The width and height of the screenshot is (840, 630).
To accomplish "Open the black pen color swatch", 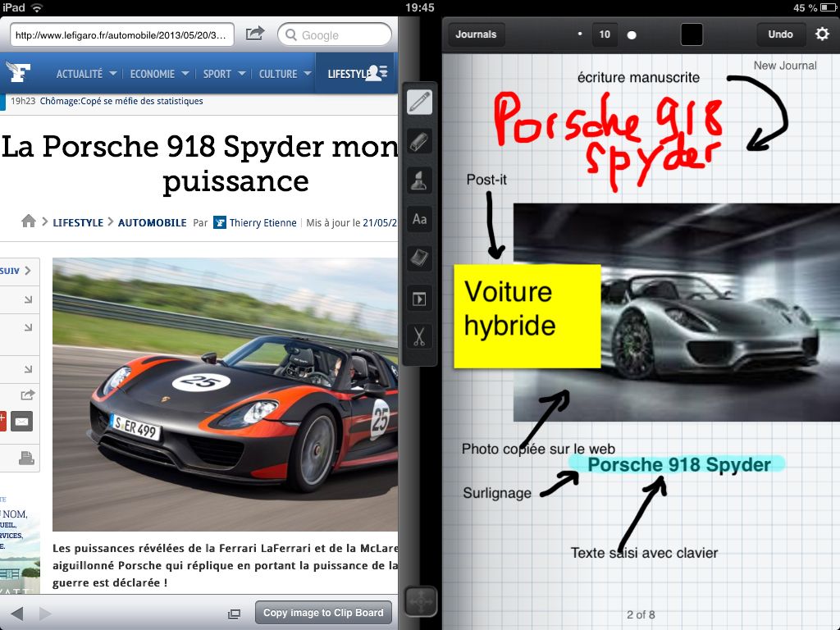I will point(692,34).
